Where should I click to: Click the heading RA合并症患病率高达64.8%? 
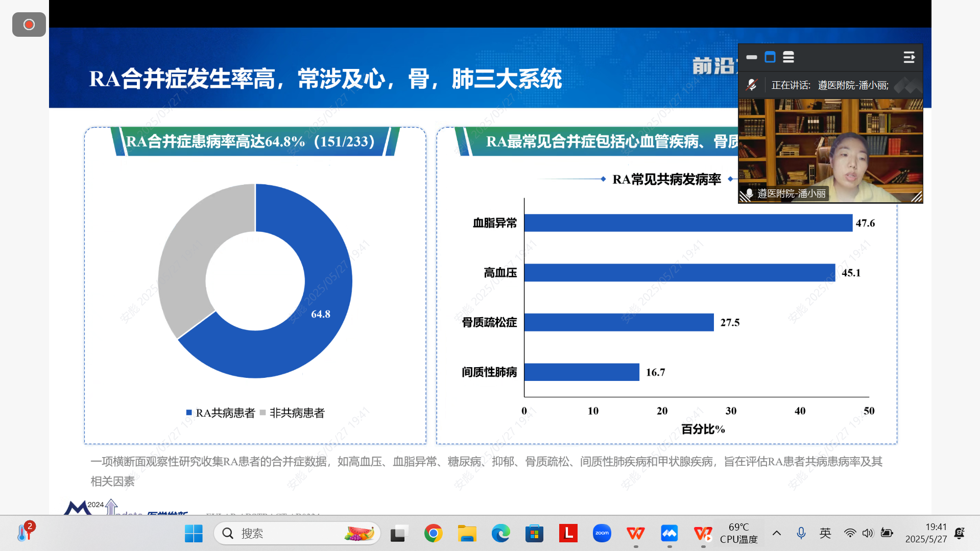tap(251, 141)
